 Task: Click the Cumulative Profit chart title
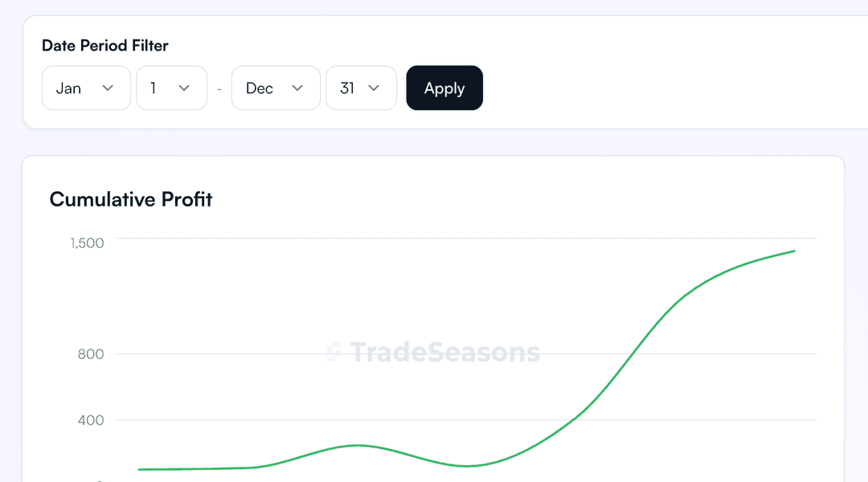[x=131, y=199]
